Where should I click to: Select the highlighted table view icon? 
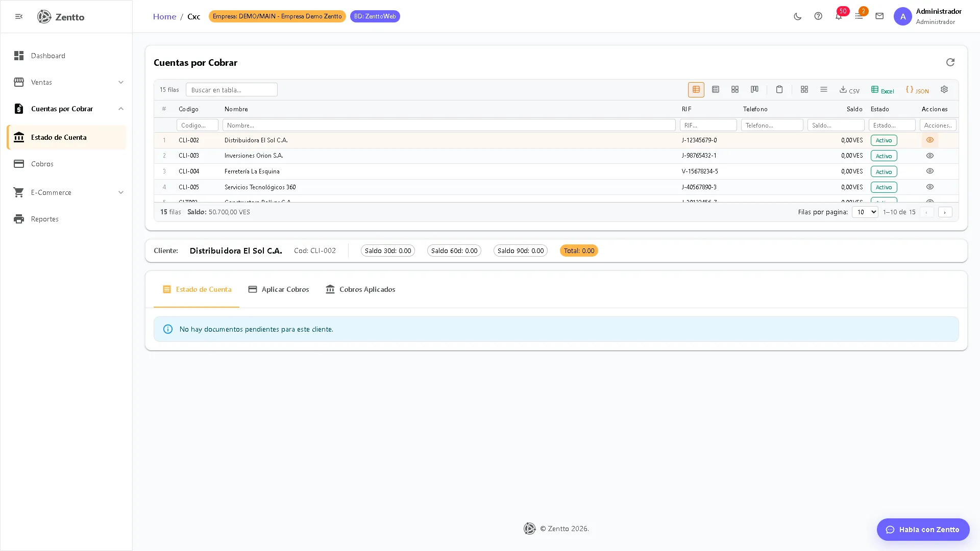tap(696, 90)
